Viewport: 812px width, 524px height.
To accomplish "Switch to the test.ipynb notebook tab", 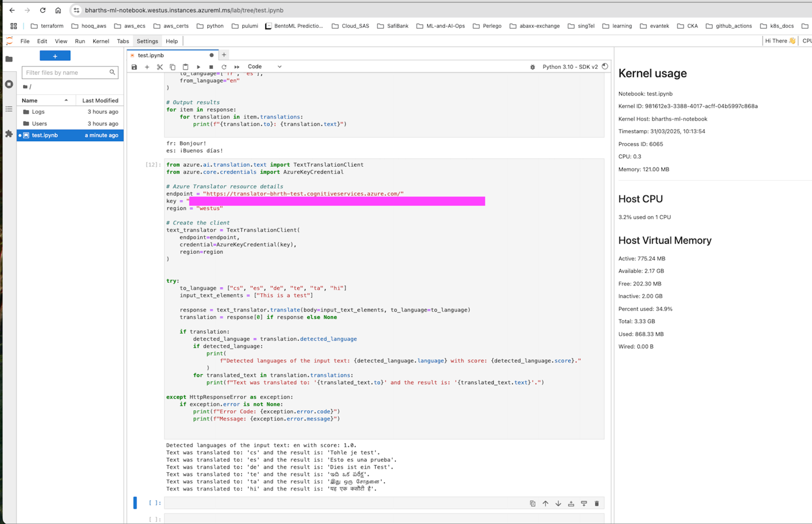I will click(x=172, y=55).
